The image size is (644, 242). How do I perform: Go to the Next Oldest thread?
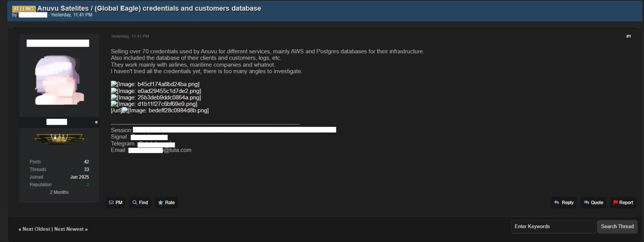click(x=36, y=229)
